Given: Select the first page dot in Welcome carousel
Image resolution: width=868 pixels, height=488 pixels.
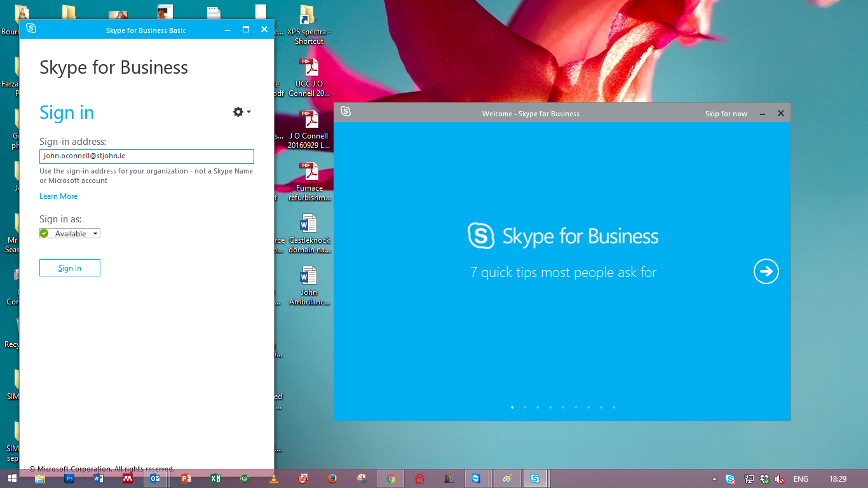Looking at the screenshot, I should click(x=512, y=407).
